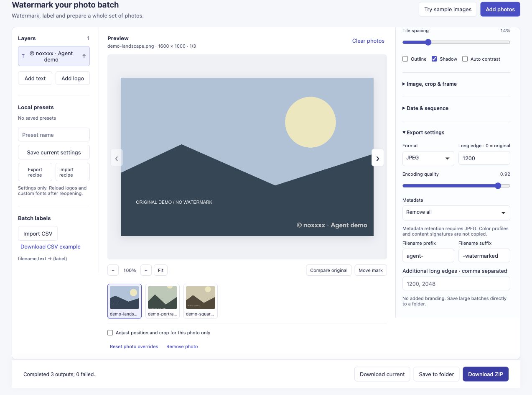
Task: Open the Format JPEG dropdown
Action: [x=428, y=158]
